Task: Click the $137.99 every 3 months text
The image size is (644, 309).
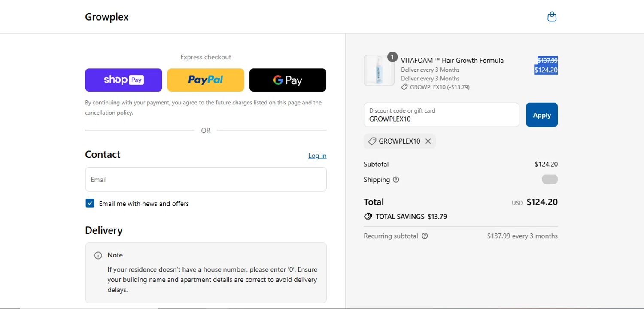Action: pos(522,236)
